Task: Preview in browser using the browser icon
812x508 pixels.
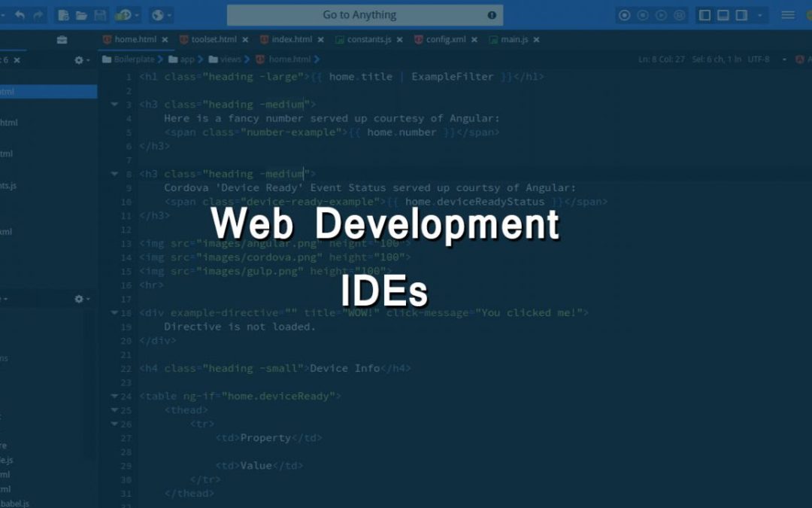Action: point(158,14)
